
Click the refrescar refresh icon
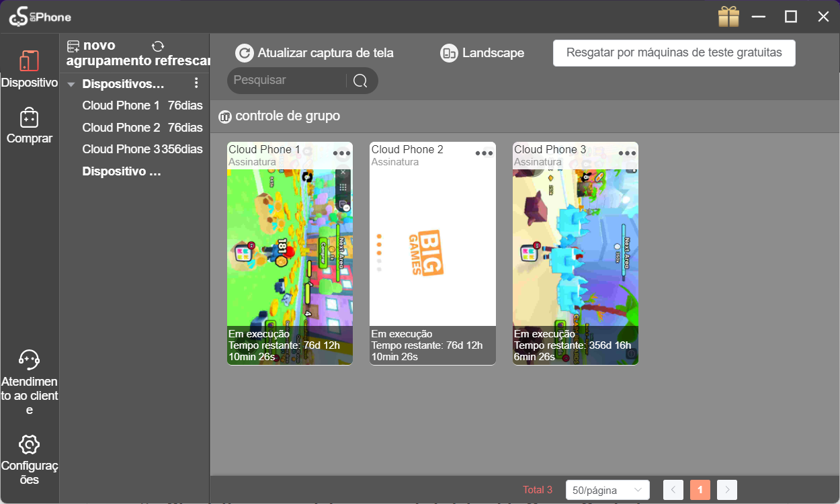[x=158, y=46]
